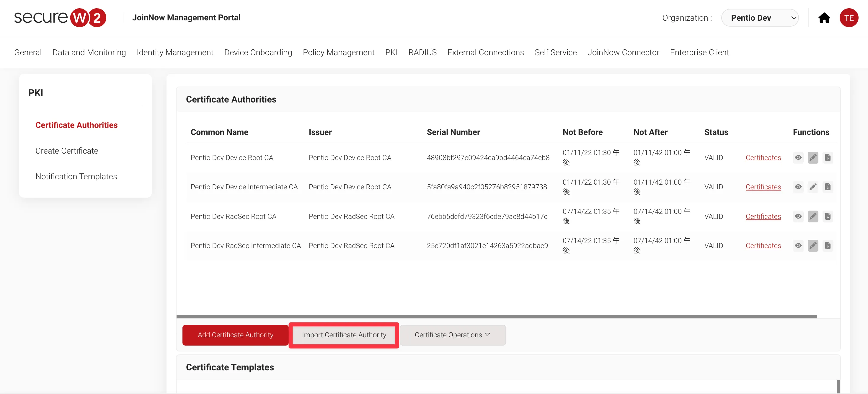Screen dimensions: 868x394
Task: Click the home icon in the header
Action: pos(824,18)
